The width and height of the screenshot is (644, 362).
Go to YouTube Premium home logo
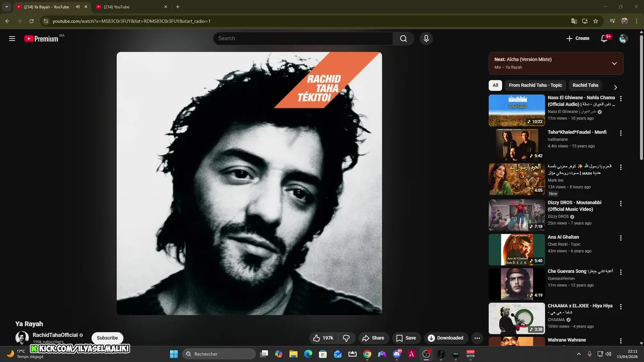point(41,38)
